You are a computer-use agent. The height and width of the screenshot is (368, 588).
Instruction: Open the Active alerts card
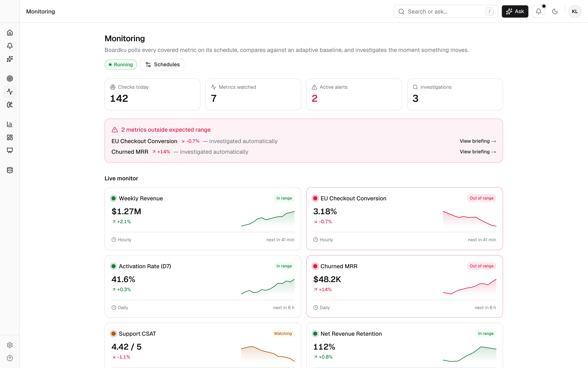point(354,94)
